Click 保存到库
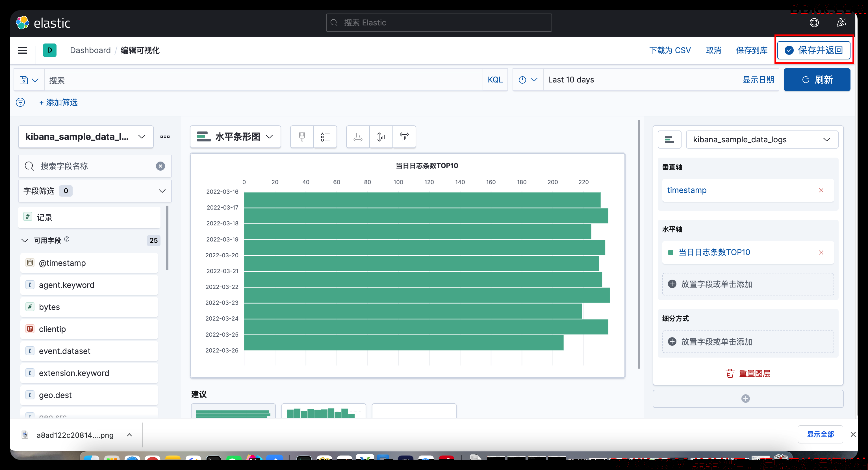The image size is (868, 470). coord(751,50)
